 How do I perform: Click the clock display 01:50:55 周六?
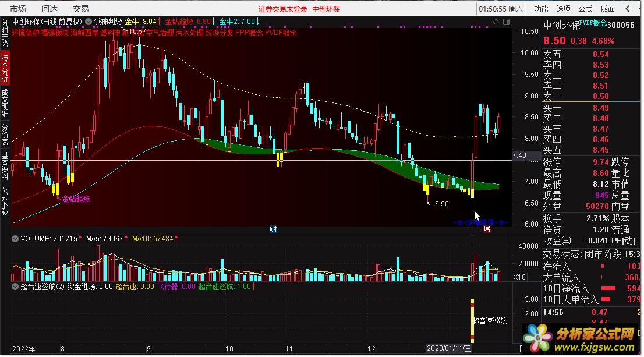(x=501, y=9)
